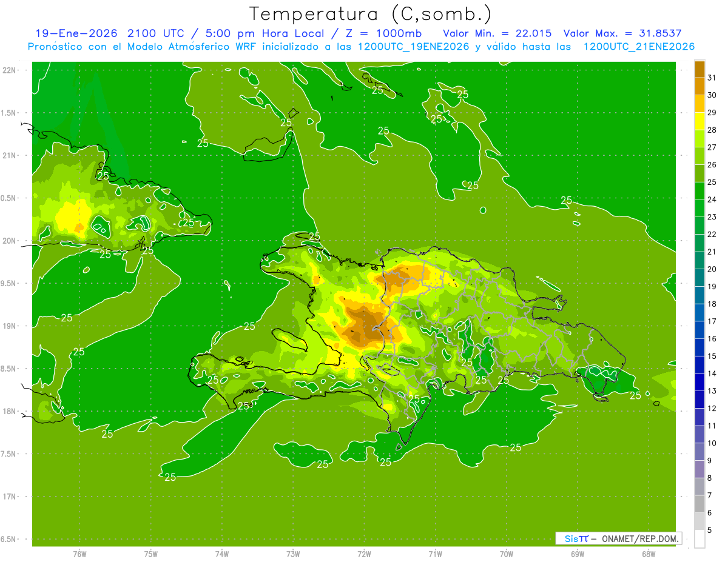Click the "31" label on the color scale
The height and width of the screenshot is (562, 728).
(712, 78)
